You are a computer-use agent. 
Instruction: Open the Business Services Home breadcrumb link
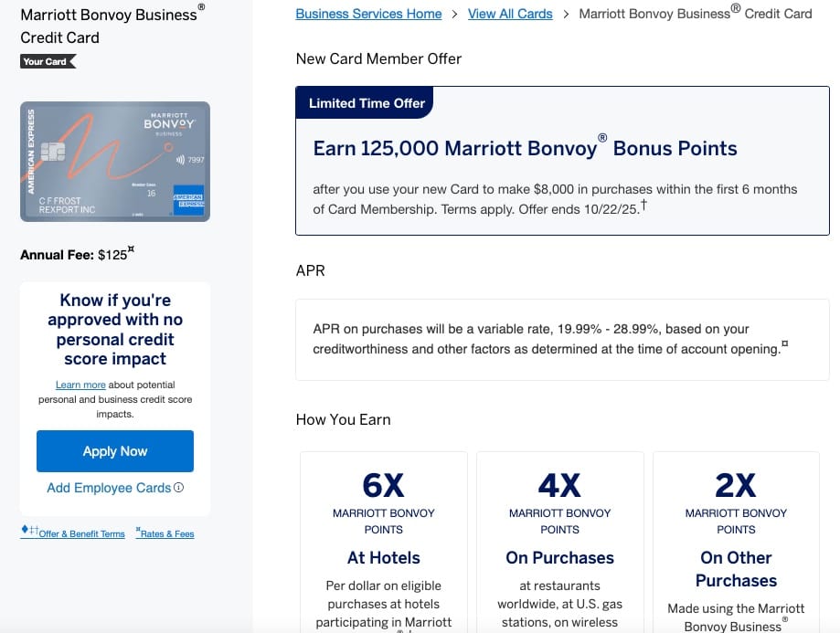tap(368, 14)
